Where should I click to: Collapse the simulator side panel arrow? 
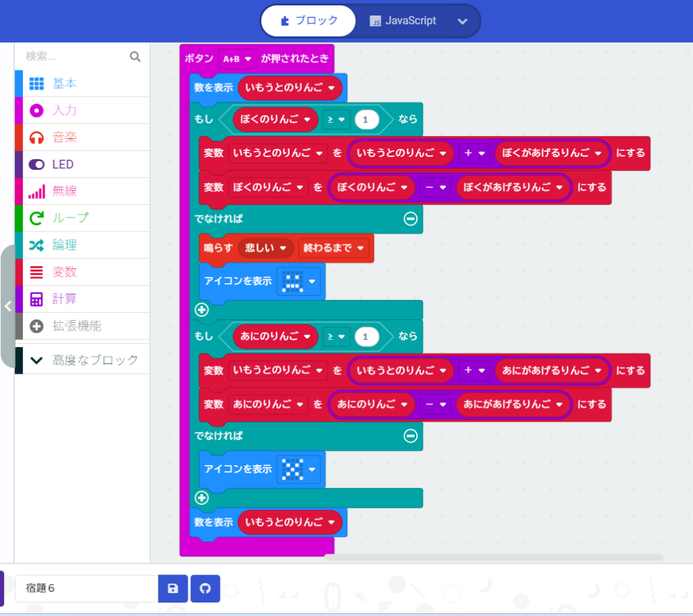[x=7, y=306]
